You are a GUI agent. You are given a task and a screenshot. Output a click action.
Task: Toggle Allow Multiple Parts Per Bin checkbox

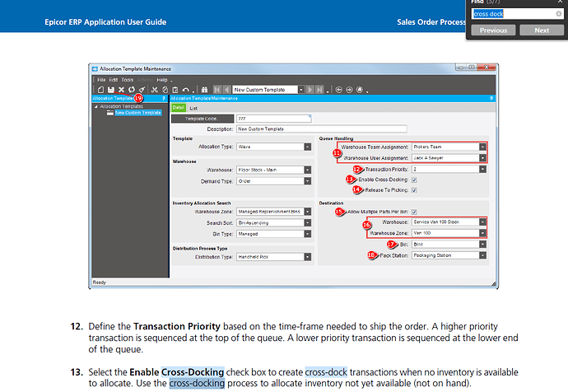[x=414, y=212]
